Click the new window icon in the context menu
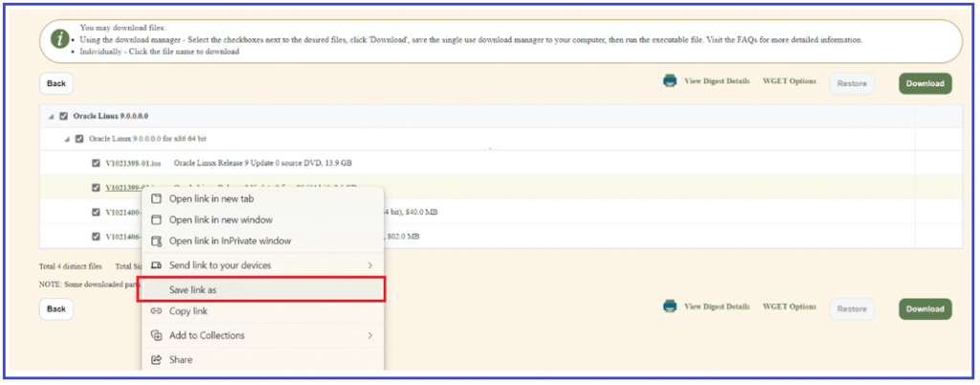The height and width of the screenshot is (385, 980). click(156, 219)
